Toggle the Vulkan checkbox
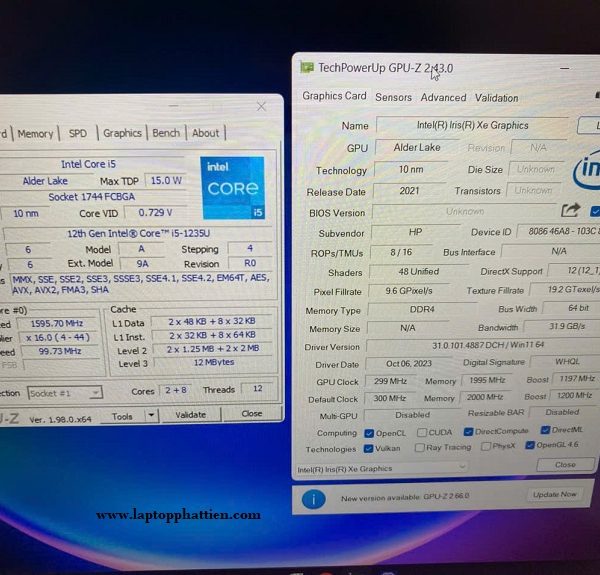Image resolution: width=600 pixels, height=575 pixels. [x=368, y=448]
